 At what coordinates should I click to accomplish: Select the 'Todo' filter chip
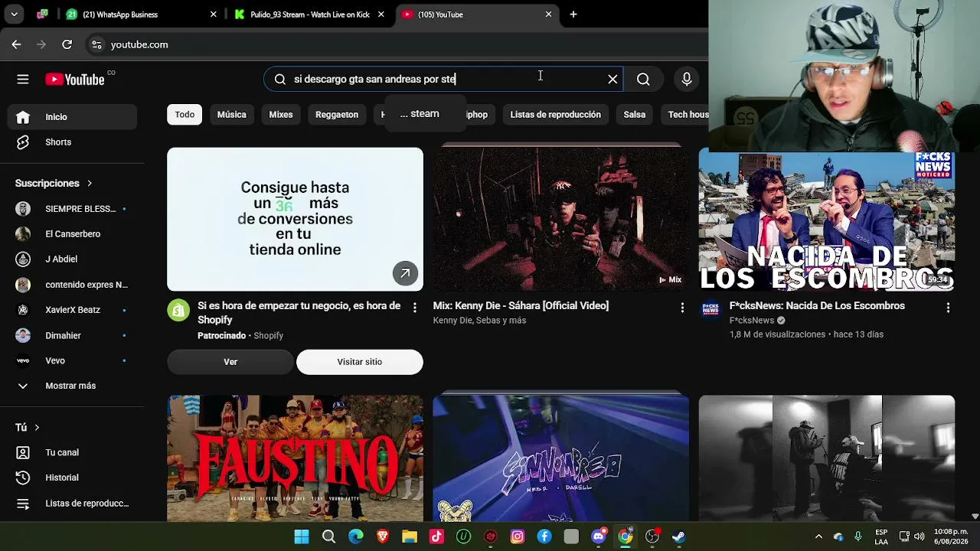[x=185, y=114]
